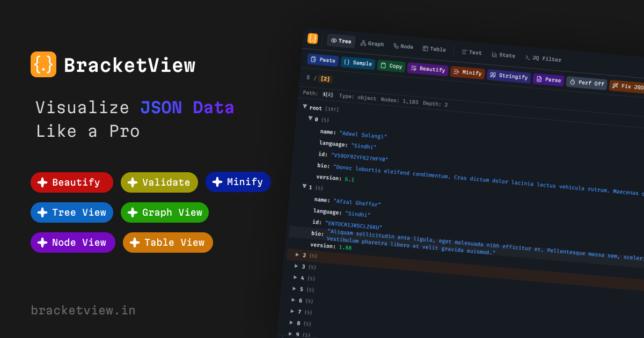
Task: Click the blue Tree View badge
Action: click(x=72, y=212)
